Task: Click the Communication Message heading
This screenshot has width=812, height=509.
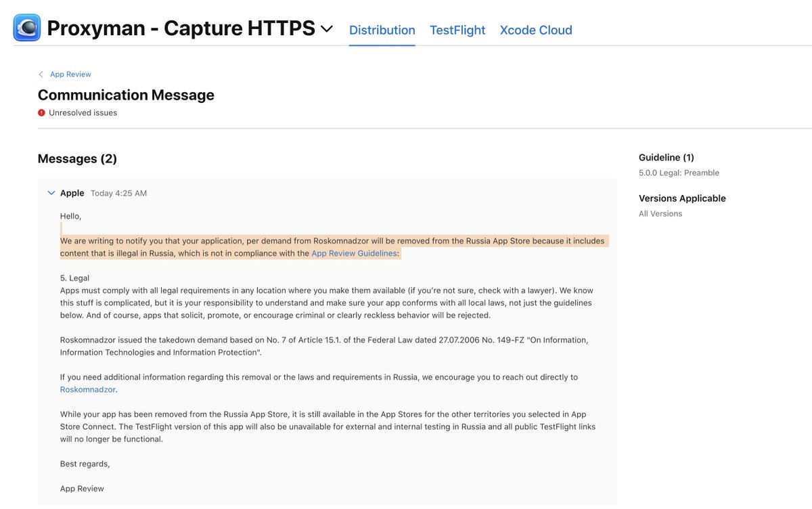Action: click(x=126, y=95)
